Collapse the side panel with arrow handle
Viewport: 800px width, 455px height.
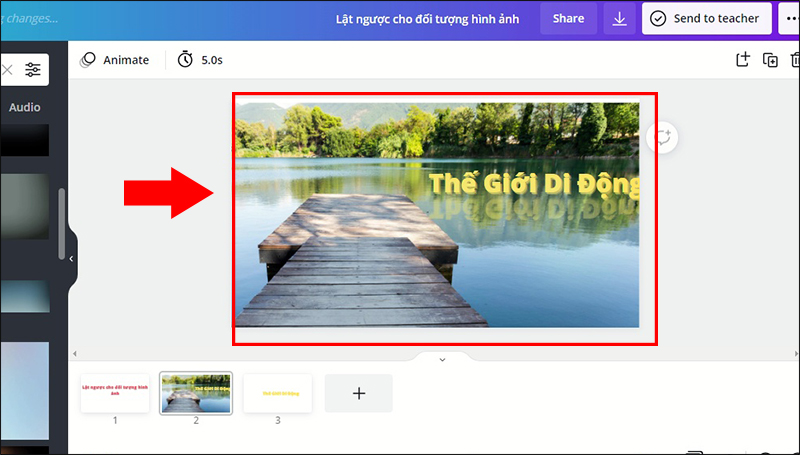(x=71, y=259)
